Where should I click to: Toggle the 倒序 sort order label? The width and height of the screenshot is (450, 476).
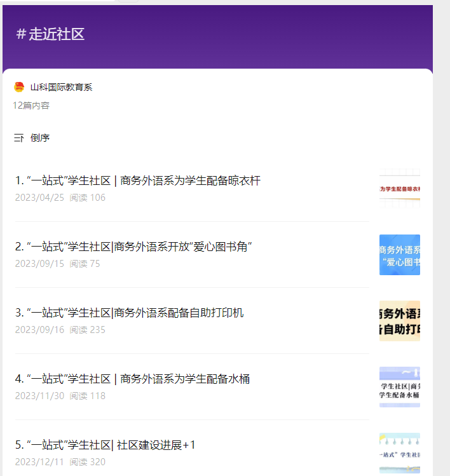(x=40, y=138)
